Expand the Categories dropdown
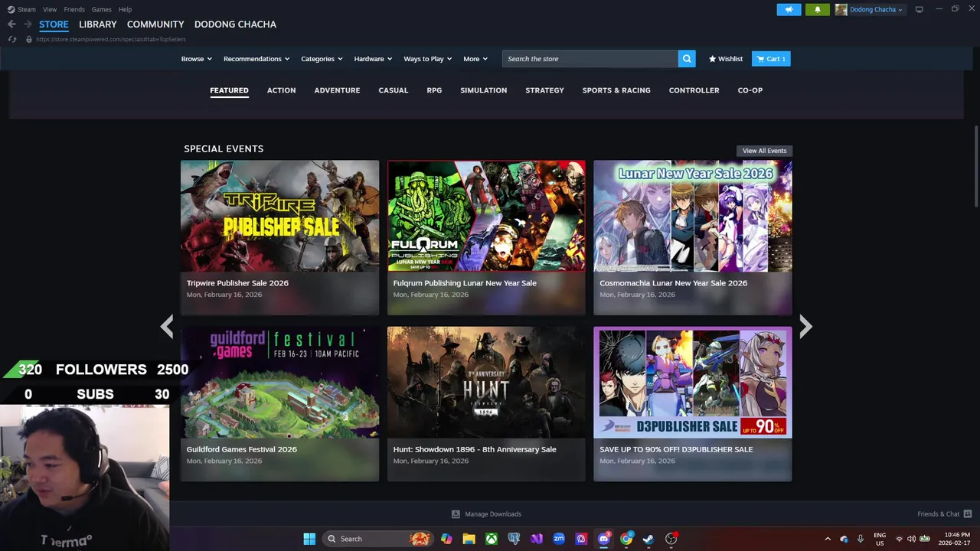The width and height of the screenshot is (980, 551). [x=322, y=59]
